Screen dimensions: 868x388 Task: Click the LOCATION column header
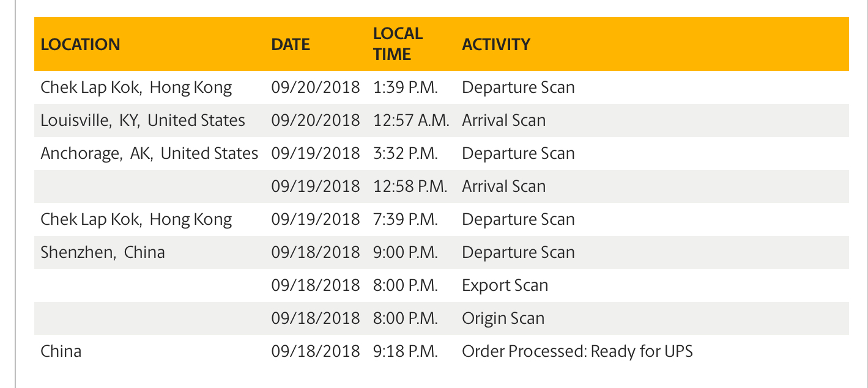pyautogui.click(x=80, y=45)
